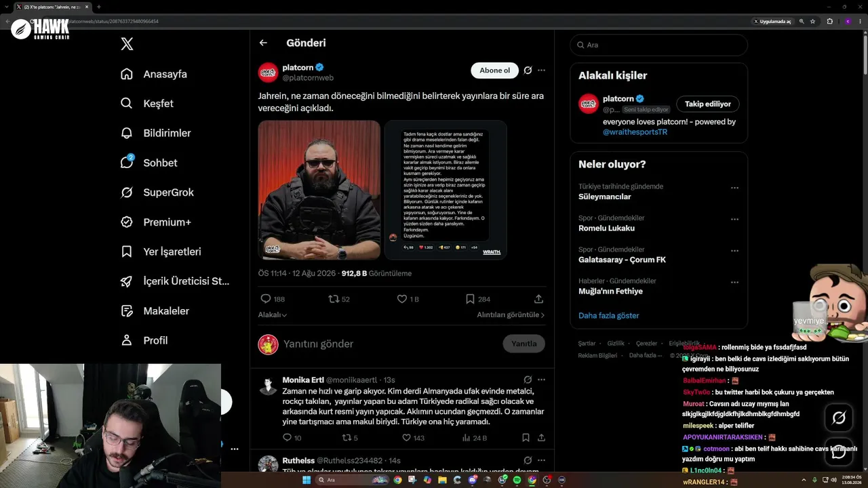Open Spotify from the taskbar

click(x=517, y=480)
